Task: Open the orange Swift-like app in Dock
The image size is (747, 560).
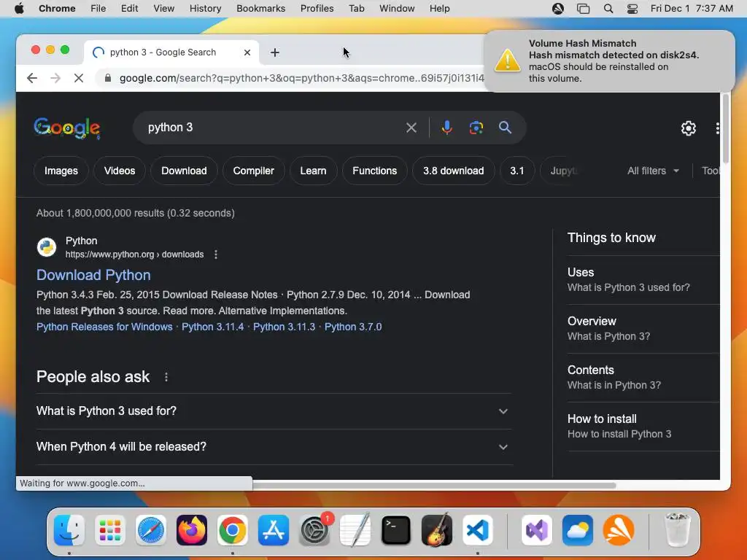Action: pyautogui.click(x=619, y=530)
